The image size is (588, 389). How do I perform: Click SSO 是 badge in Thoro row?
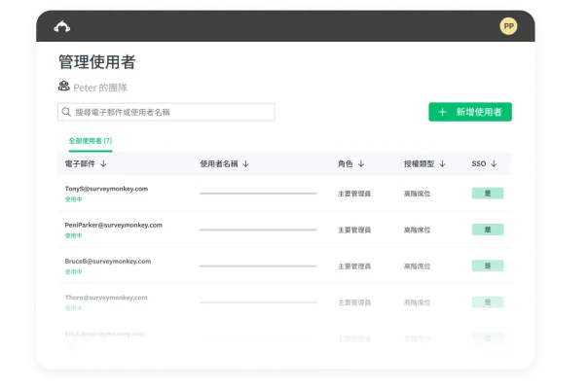tap(488, 302)
